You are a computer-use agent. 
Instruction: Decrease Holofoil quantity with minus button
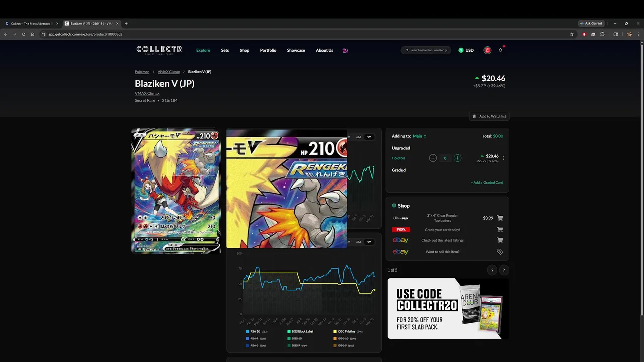pyautogui.click(x=433, y=158)
